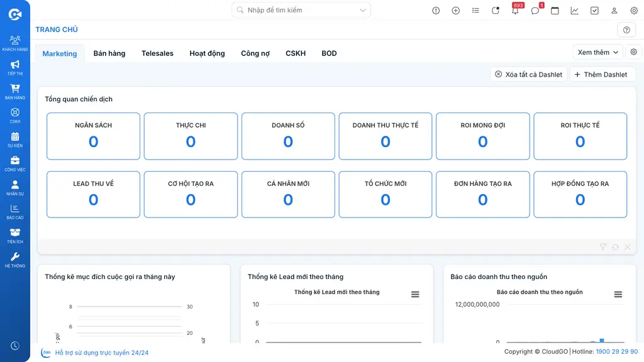Viewport: 644px width, 362px height.
Task: Click the alert exclamation icon in the top bar
Action: pyautogui.click(x=436, y=11)
